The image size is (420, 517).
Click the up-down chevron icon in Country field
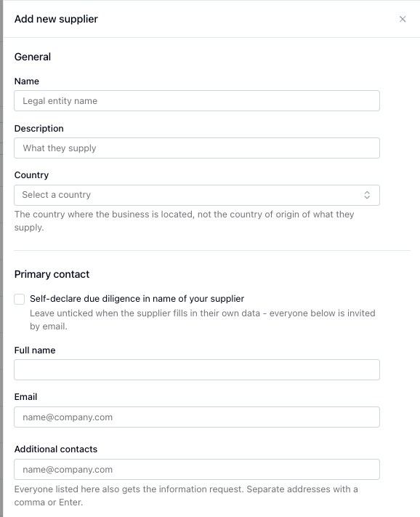pyautogui.click(x=367, y=195)
